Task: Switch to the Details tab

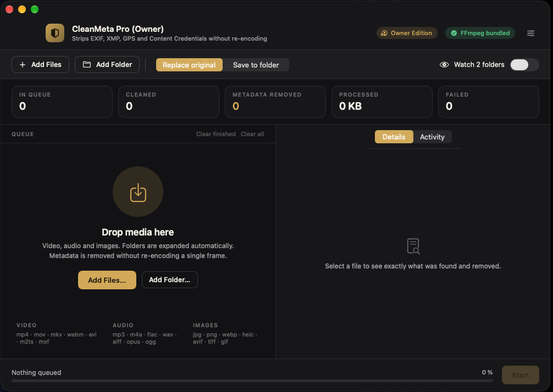Action: (x=394, y=137)
